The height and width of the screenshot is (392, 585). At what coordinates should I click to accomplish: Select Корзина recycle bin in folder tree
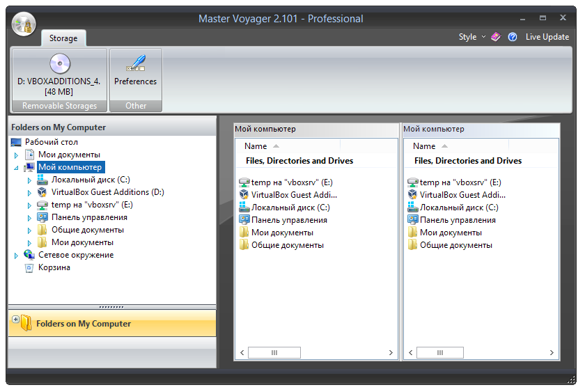pyautogui.click(x=54, y=267)
